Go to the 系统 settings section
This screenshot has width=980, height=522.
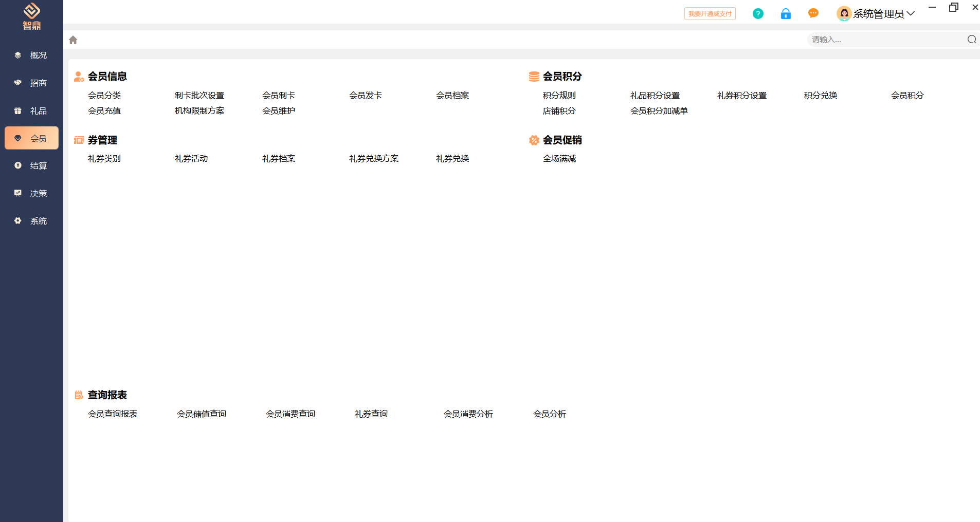coord(32,221)
